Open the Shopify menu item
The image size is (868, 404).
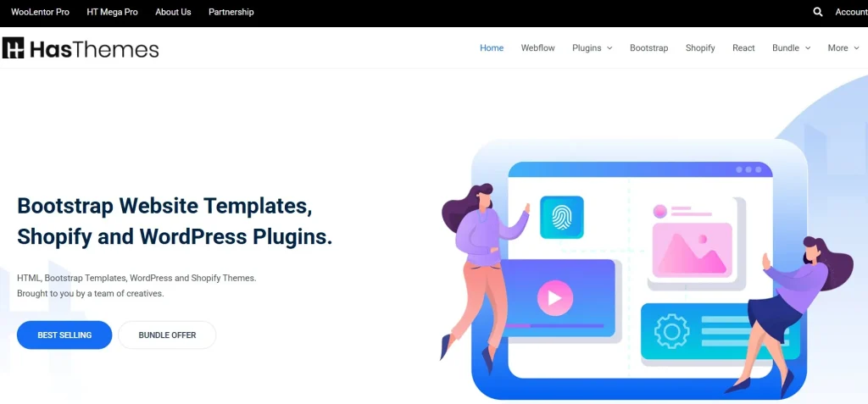(x=700, y=48)
